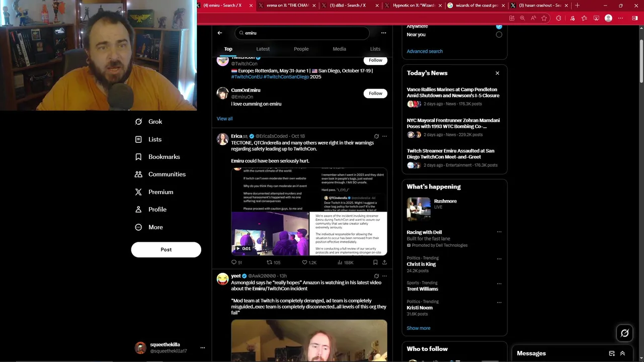Click the Grok icon in the sidebar

pos(138,122)
